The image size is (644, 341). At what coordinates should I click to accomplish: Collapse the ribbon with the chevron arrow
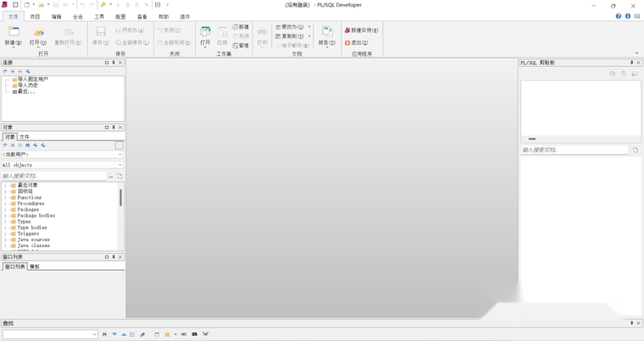click(x=636, y=53)
